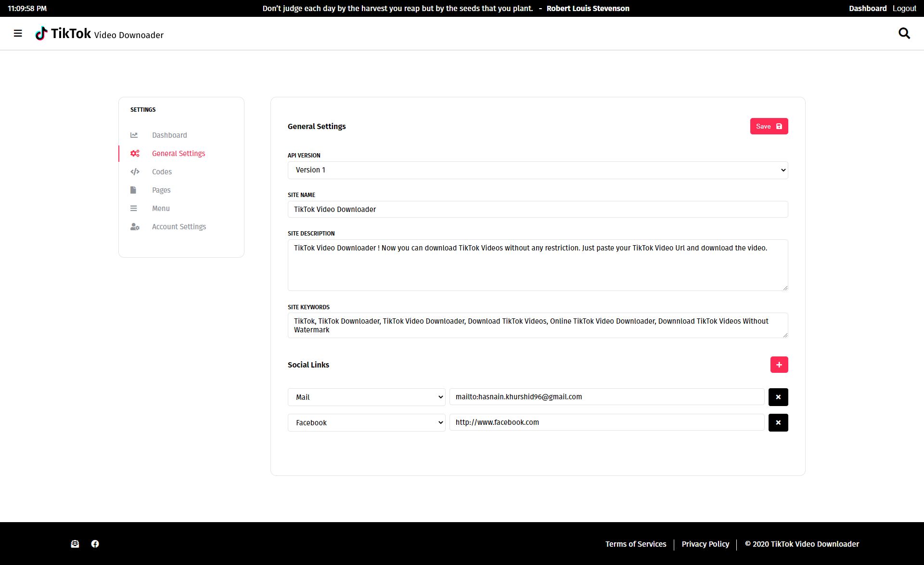Add a new social link with plus
Image resolution: width=924 pixels, height=565 pixels.
tap(779, 365)
